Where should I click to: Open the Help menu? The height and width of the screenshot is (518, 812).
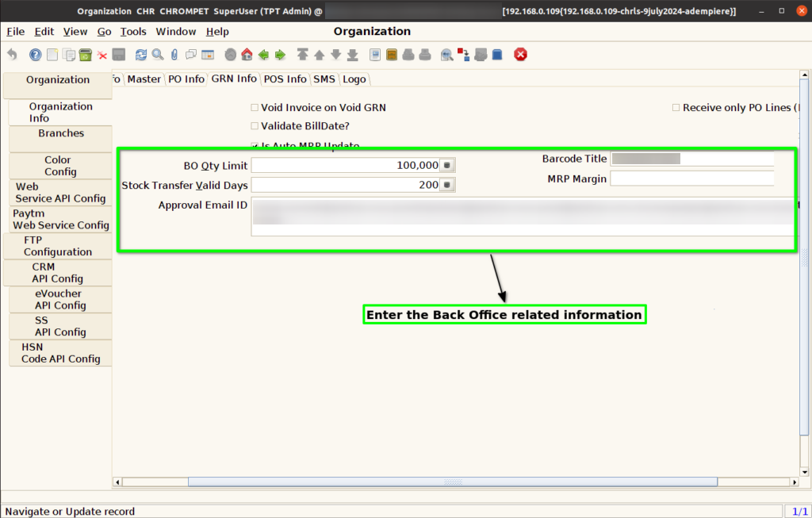pos(217,32)
